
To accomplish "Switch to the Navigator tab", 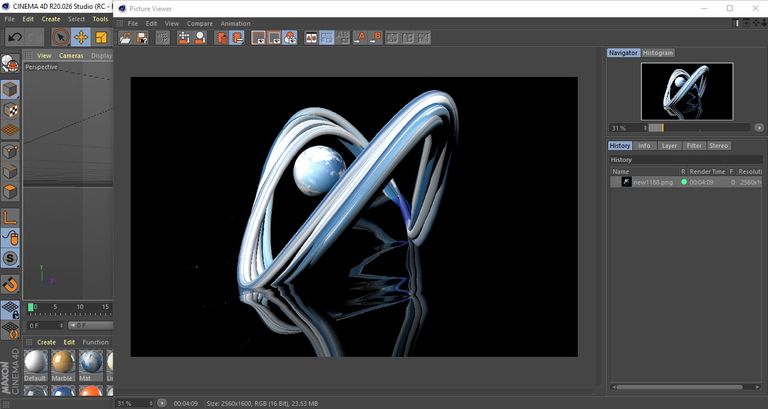I will [x=623, y=53].
